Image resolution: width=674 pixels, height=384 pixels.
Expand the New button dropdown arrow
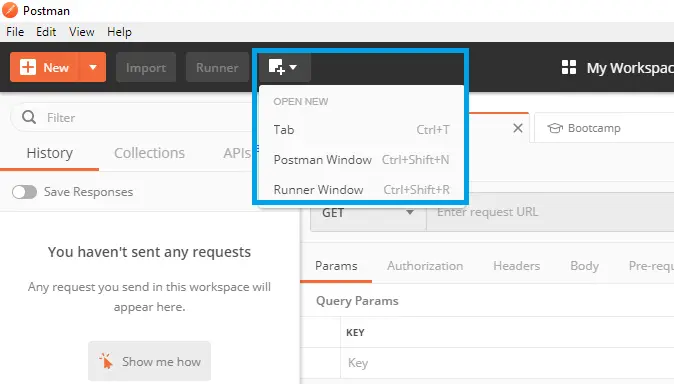(x=92, y=67)
